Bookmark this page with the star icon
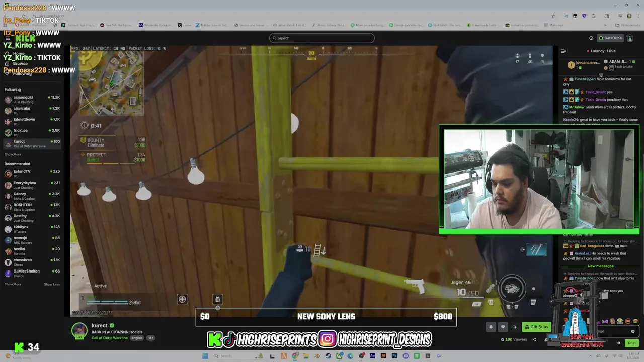Screen dimensions: 644x362 tap(553, 16)
